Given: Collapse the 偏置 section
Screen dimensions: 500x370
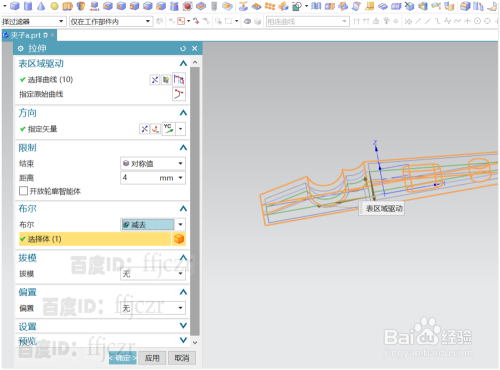Looking at the screenshot, I should 183,292.
